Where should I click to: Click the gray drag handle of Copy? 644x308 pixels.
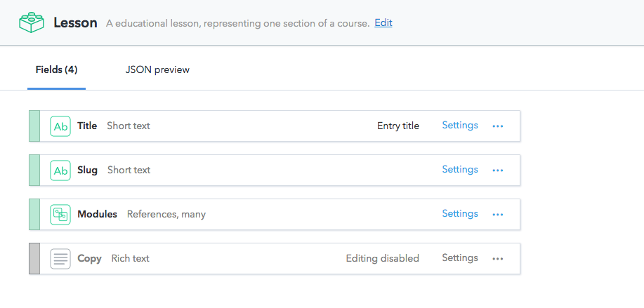tap(34, 259)
